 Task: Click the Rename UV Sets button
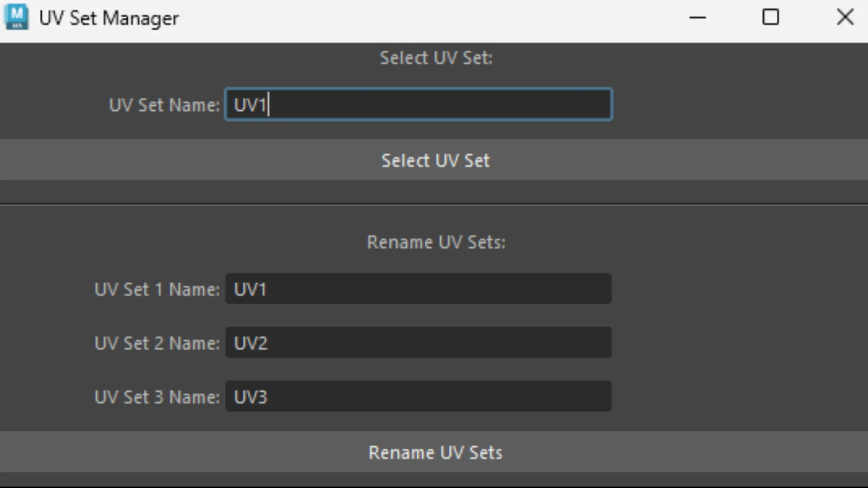pyautogui.click(x=434, y=452)
